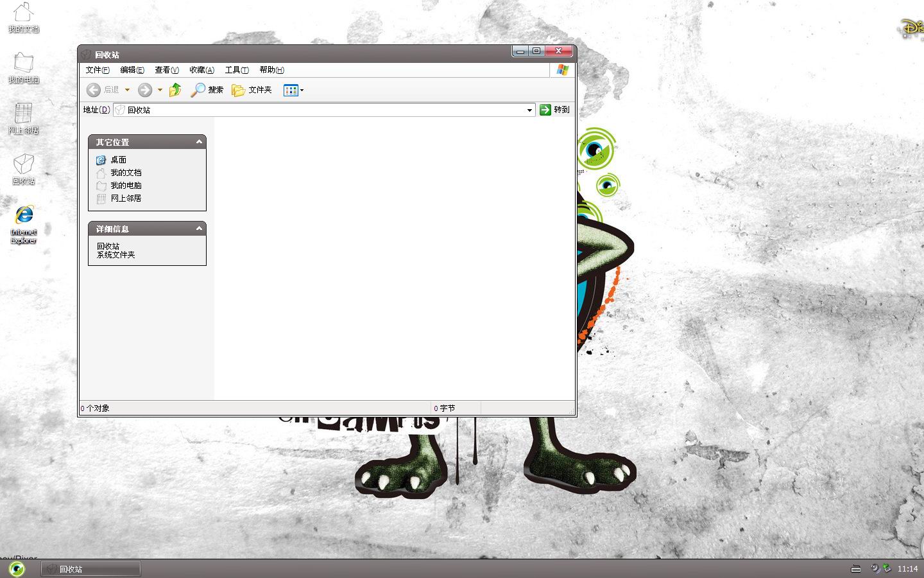Click the 系统文件夹 details text
Viewport: 924px width, 578px height.
pos(116,255)
